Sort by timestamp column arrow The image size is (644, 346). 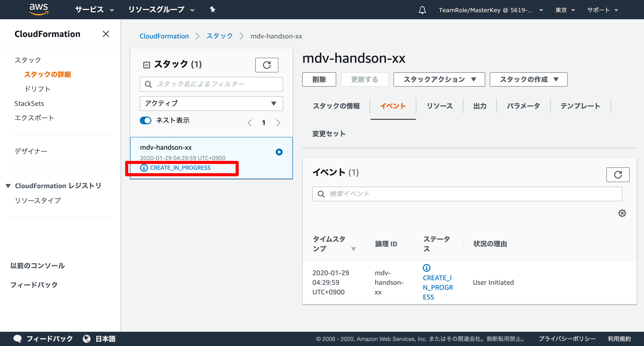[353, 249]
